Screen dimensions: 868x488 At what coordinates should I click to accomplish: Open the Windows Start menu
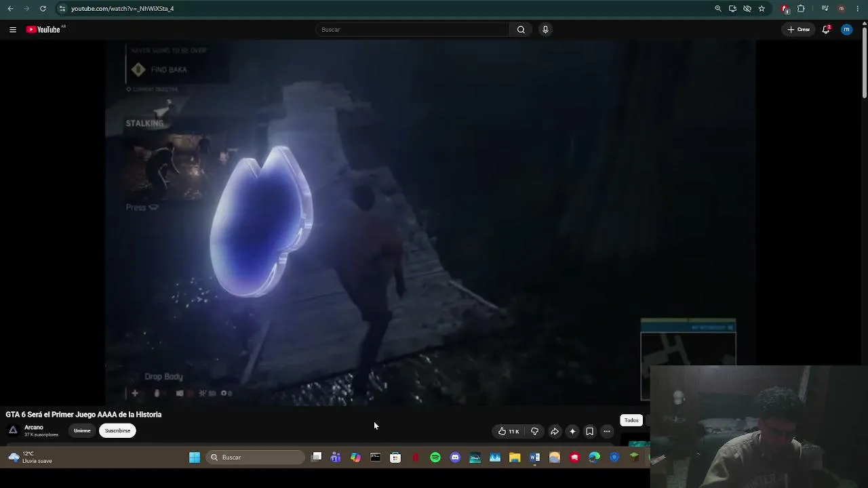click(x=195, y=457)
